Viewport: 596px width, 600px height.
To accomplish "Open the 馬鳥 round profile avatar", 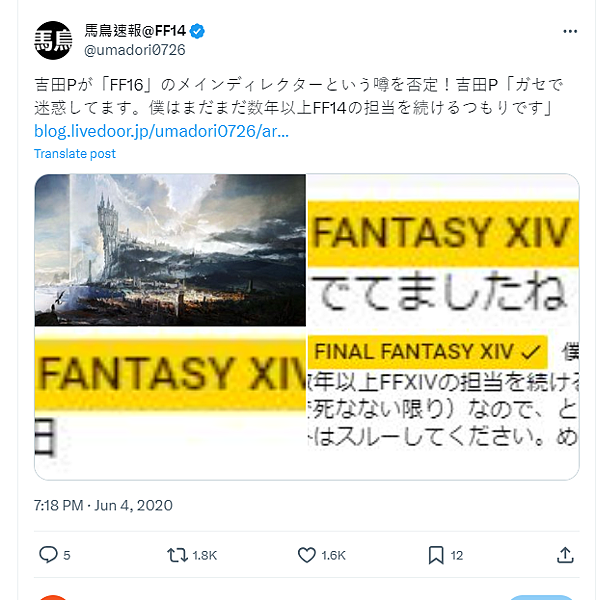I will click(x=53, y=40).
